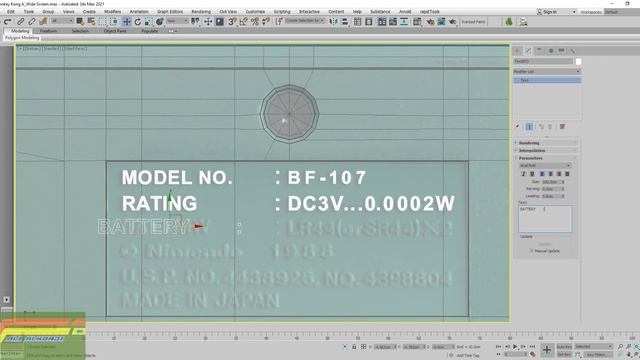
Task: Set text alignment to left
Action: [542, 174]
